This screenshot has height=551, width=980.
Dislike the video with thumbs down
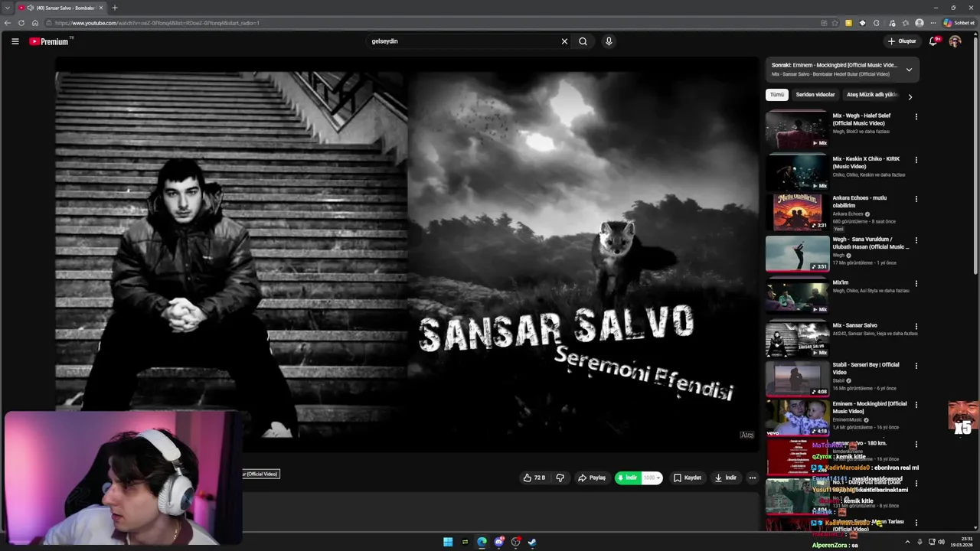560,478
